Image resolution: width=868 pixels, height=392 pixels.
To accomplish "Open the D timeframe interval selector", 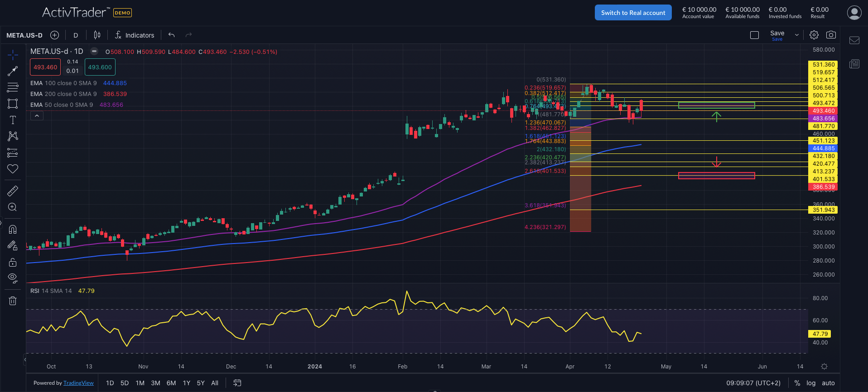I will [76, 35].
